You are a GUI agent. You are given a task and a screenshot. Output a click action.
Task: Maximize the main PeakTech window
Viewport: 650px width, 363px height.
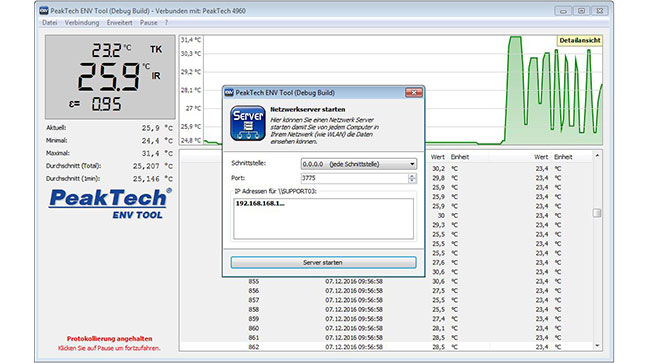tap(581, 11)
